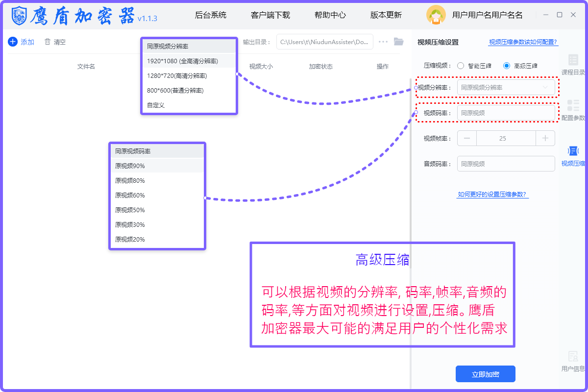Expand the 视频分辨率 dropdown
Image resolution: width=588 pixels, height=392 pixels.
coord(506,88)
